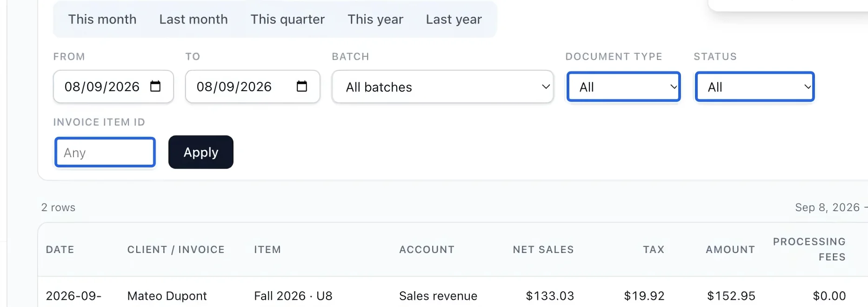Screen dimensions: 868x307
Task: Click the FROM date field 08/09/2026
Action: (x=114, y=87)
